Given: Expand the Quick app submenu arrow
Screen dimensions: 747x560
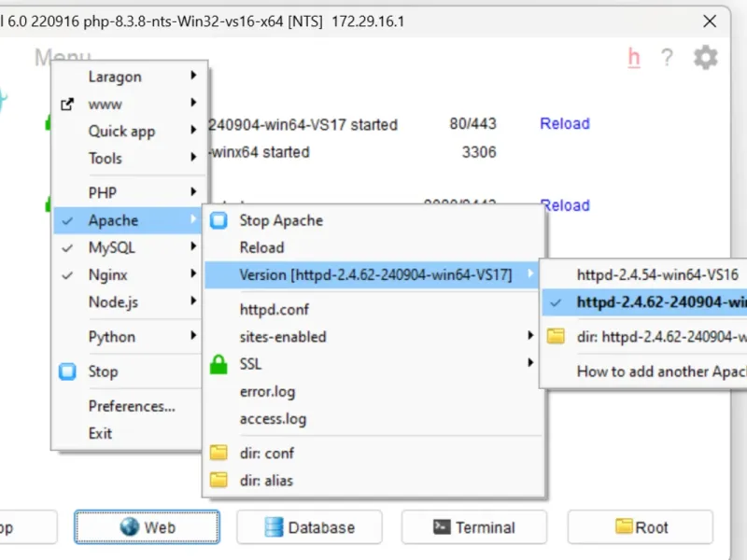Looking at the screenshot, I should click(193, 130).
